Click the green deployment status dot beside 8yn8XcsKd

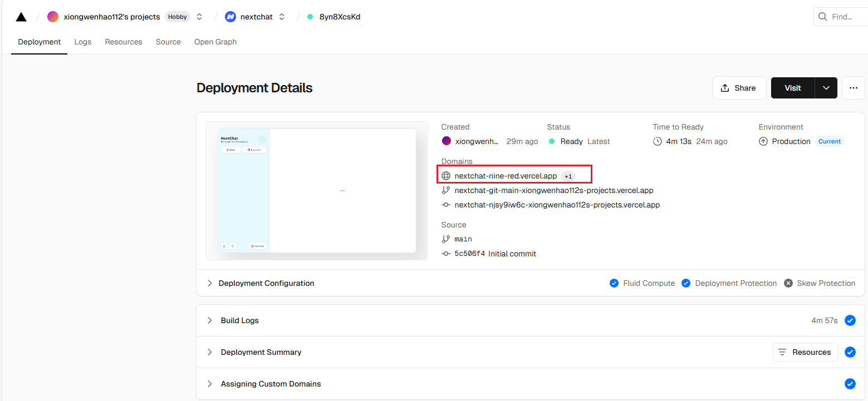[x=310, y=17]
